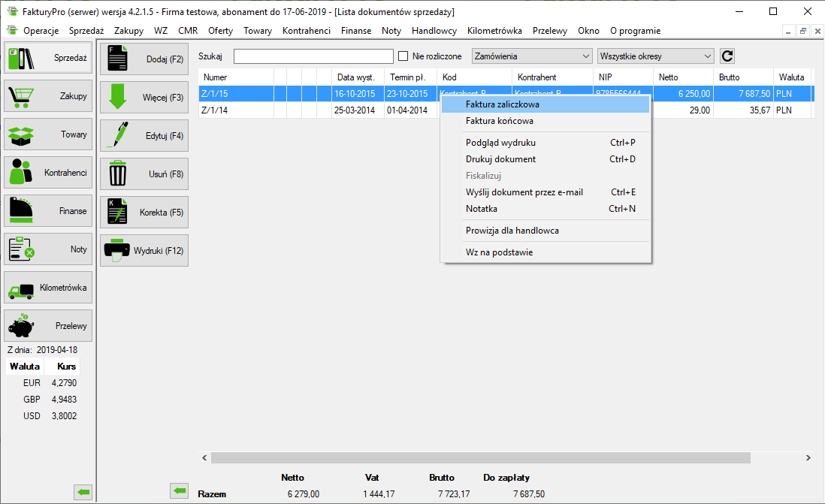Click the Korekta (F5) button

pos(144,213)
